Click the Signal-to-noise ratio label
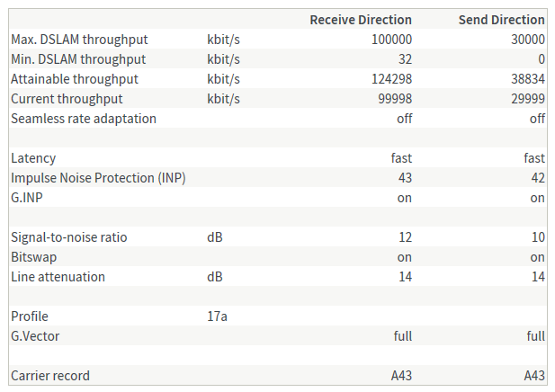The width and height of the screenshot is (555, 392). tap(69, 237)
